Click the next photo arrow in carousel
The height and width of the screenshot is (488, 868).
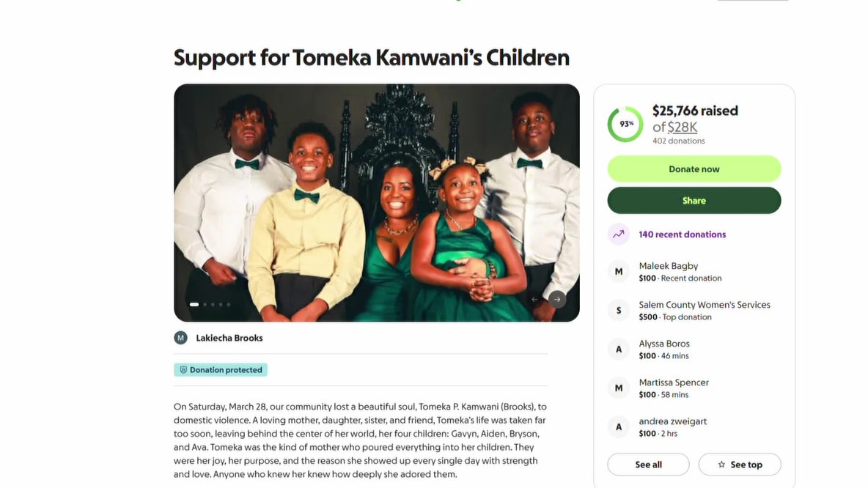point(557,299)
